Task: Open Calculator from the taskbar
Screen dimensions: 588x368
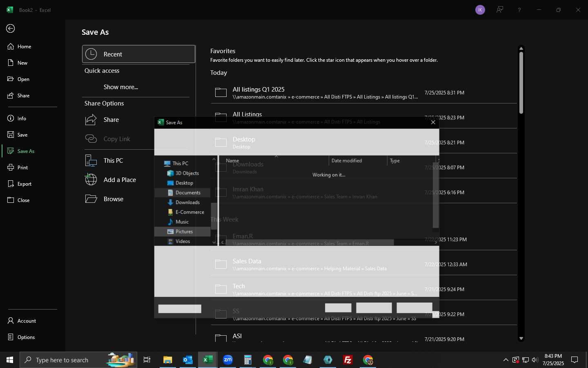Action: [x=248, y=360]
